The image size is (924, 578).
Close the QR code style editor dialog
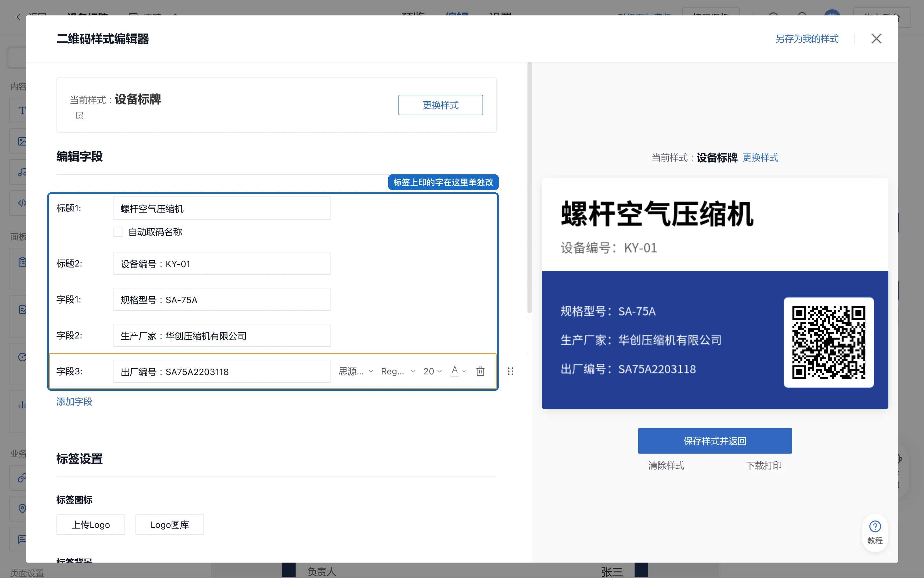click(x=876, y=39)
